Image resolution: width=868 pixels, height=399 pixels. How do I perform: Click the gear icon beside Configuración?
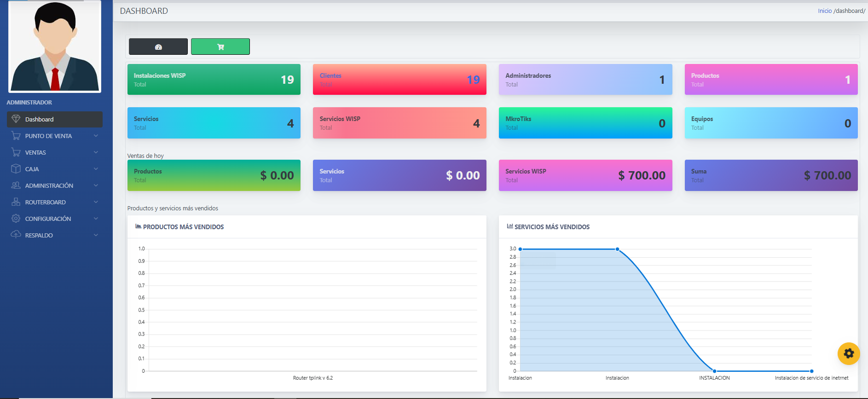(16, 219)
